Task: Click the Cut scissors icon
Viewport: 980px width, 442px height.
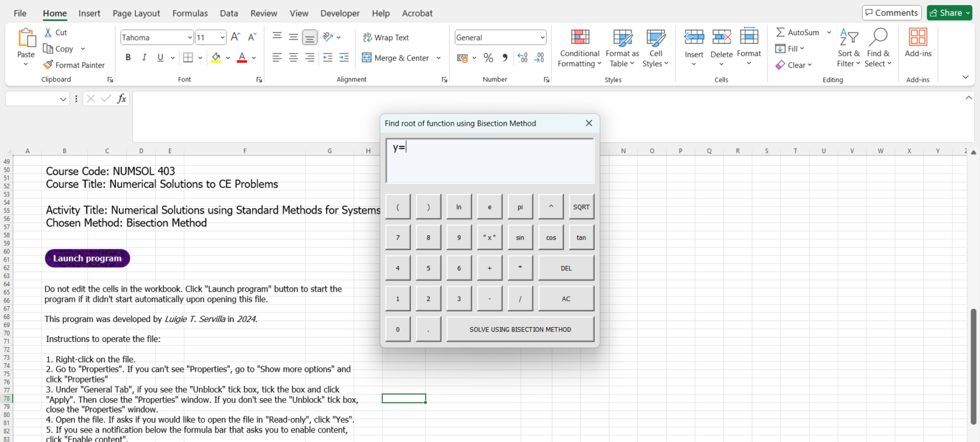Action: pos(48,33)
